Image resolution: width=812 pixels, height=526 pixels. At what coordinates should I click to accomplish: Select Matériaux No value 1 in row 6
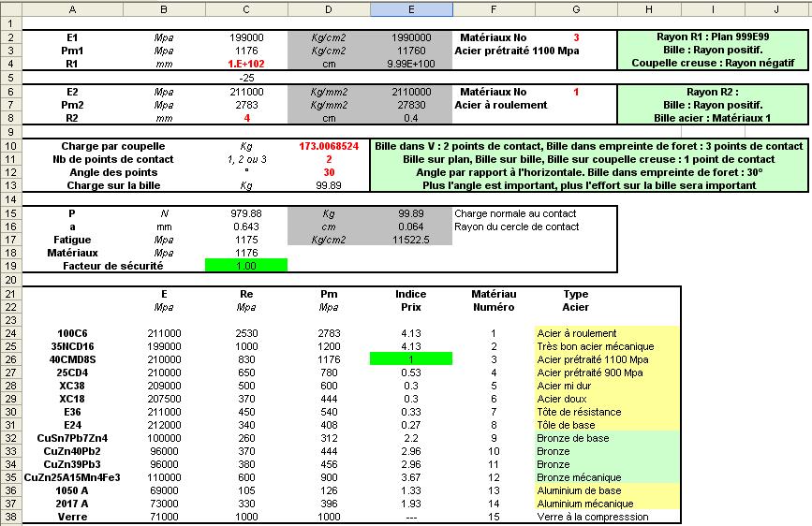tap(576, 92)
